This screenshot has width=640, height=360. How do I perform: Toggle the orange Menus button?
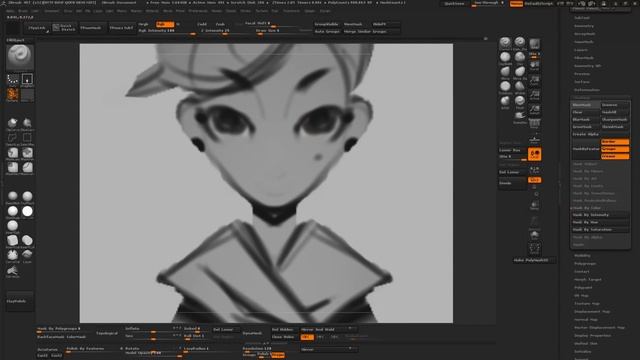(x=516, y=4)
